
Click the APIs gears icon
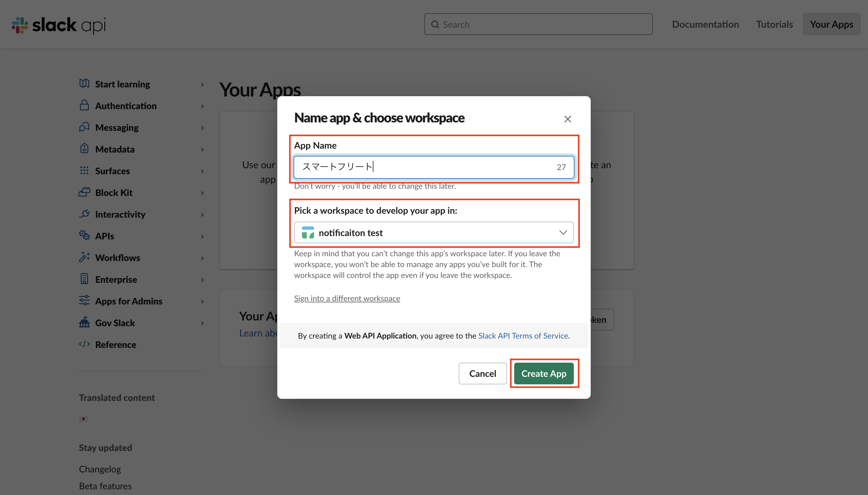[x=84, y=235]
